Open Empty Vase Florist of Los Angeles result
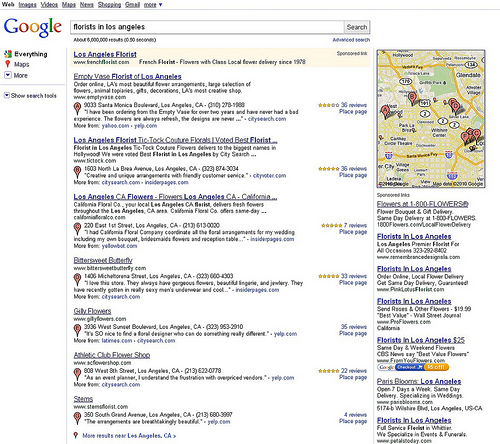The image size is (500, 444). coord(127,76)
